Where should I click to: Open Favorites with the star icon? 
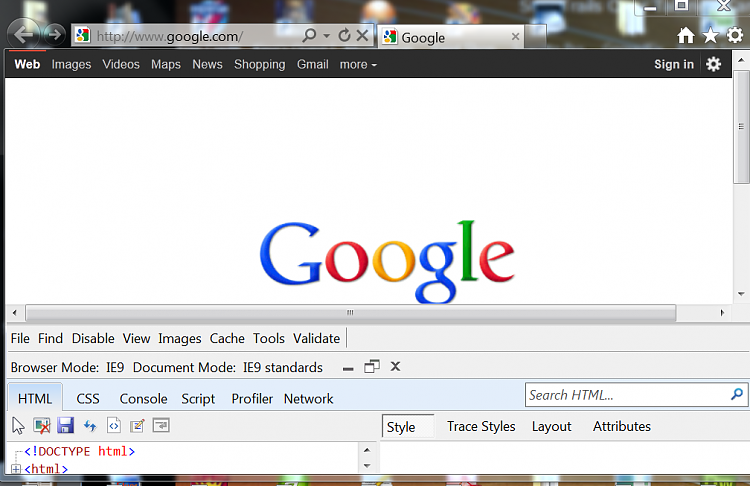coord(711,35)
